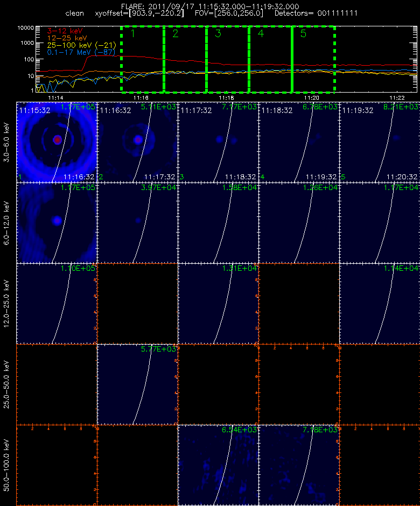The height and width of the screenshot is (506, 420).
Task: View the 12.0-25.0 keV image with peak 1.31E+04
Action: [x=218, y=304]
